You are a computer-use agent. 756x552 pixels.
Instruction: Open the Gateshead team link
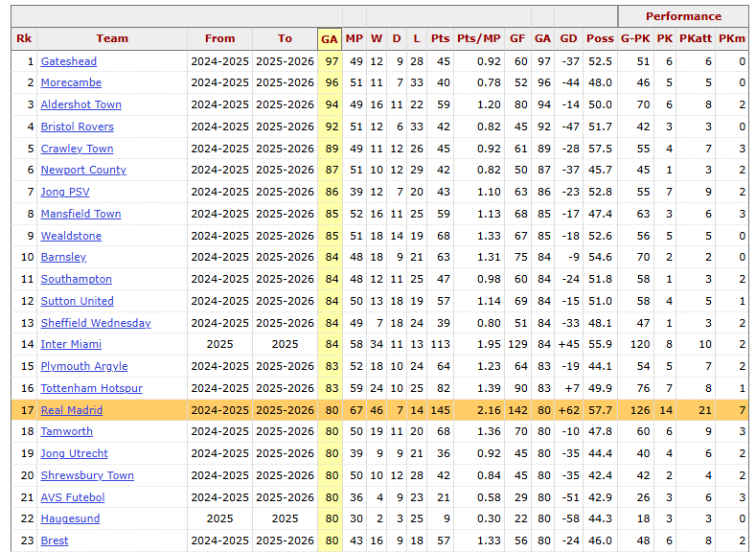(68, 61)
